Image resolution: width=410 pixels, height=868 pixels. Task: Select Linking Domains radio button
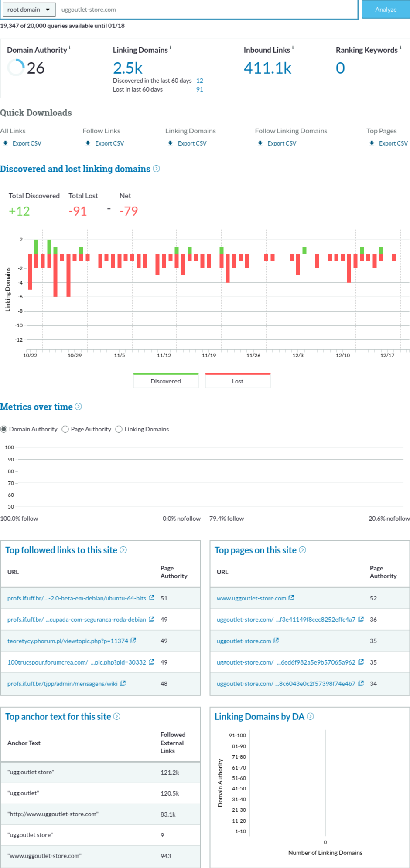coord(119,429)
